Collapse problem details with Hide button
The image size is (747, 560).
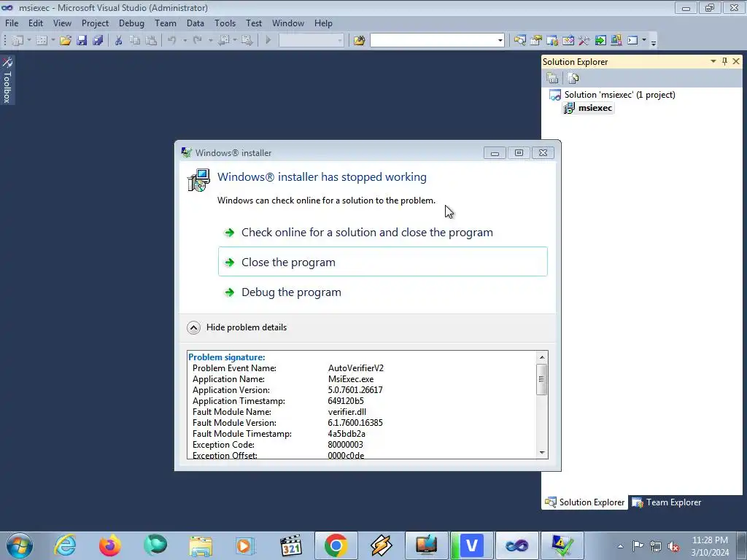click(x=193, y=327)
